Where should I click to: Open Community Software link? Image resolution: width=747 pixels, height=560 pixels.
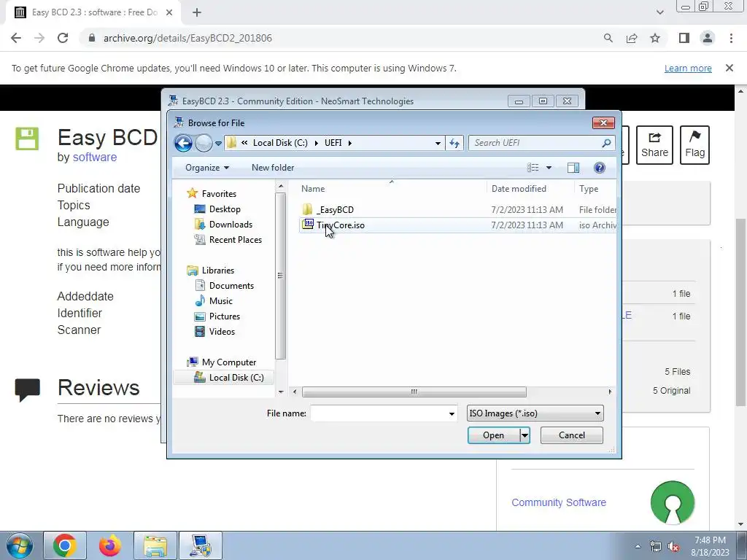(x=559, y=502)
